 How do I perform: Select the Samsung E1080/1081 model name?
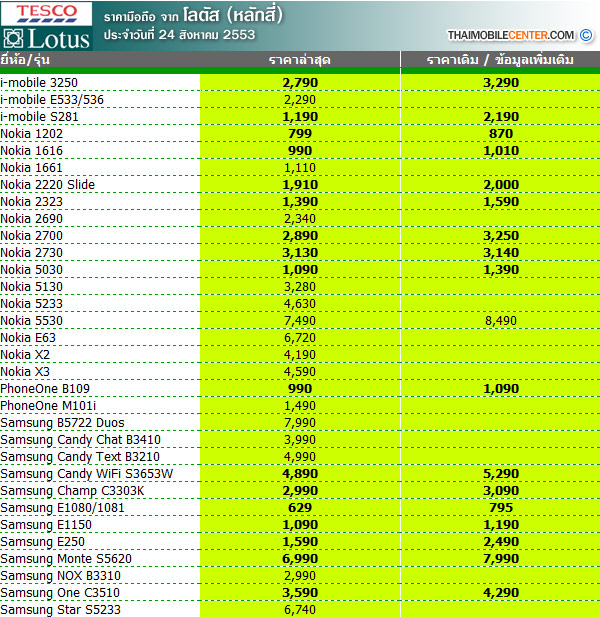click(62, 508)
